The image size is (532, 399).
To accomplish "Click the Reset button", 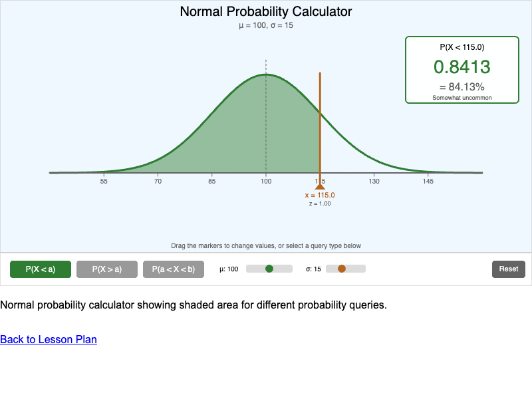I will click(x=508, y=269).
